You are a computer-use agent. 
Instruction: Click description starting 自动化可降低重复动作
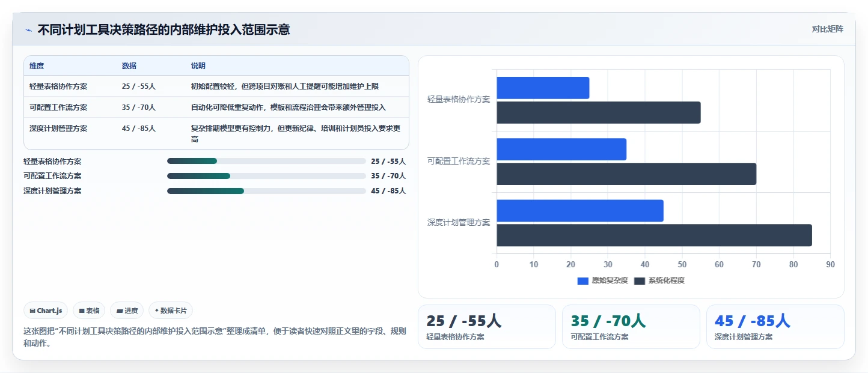pos(289,108)
